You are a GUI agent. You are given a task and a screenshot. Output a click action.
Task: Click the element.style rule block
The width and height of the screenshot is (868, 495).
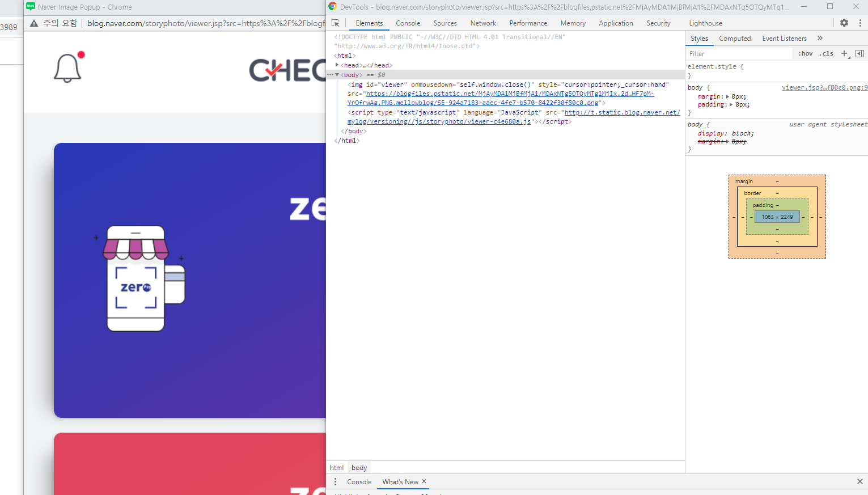[x=717, y=70]
